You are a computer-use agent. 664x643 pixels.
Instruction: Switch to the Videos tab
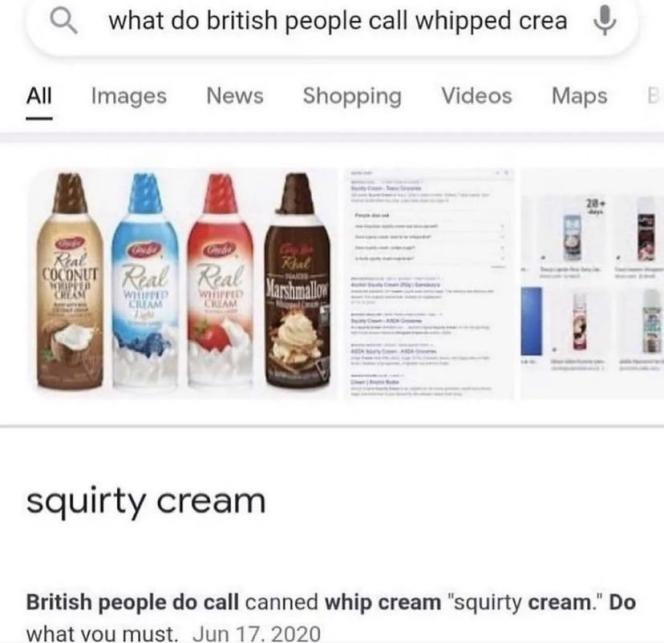pyautogui.click(x=476, y=96)
